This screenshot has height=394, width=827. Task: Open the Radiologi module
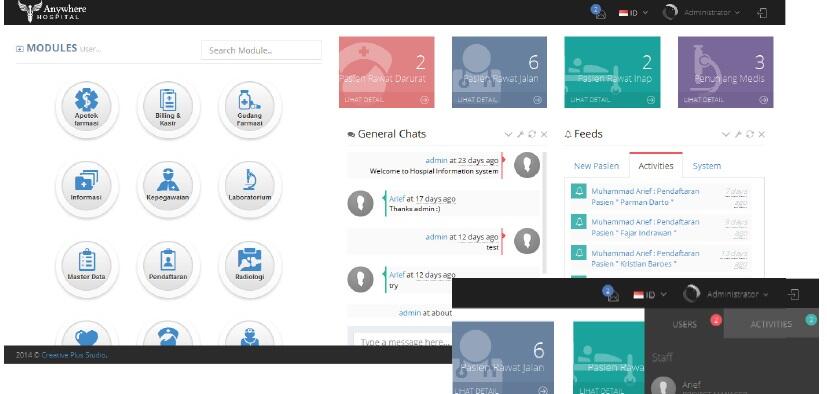tap(249, 267)
